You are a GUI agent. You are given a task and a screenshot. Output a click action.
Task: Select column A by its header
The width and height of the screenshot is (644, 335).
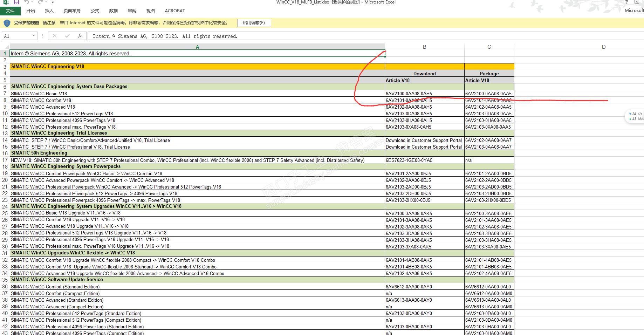[x=197, y=47]
